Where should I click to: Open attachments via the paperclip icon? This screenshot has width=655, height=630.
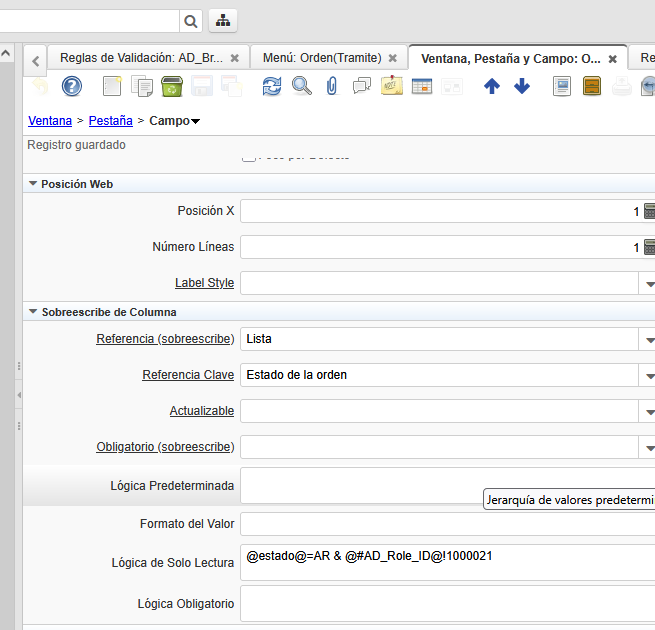pyautogui.click(x=331, y=87)
